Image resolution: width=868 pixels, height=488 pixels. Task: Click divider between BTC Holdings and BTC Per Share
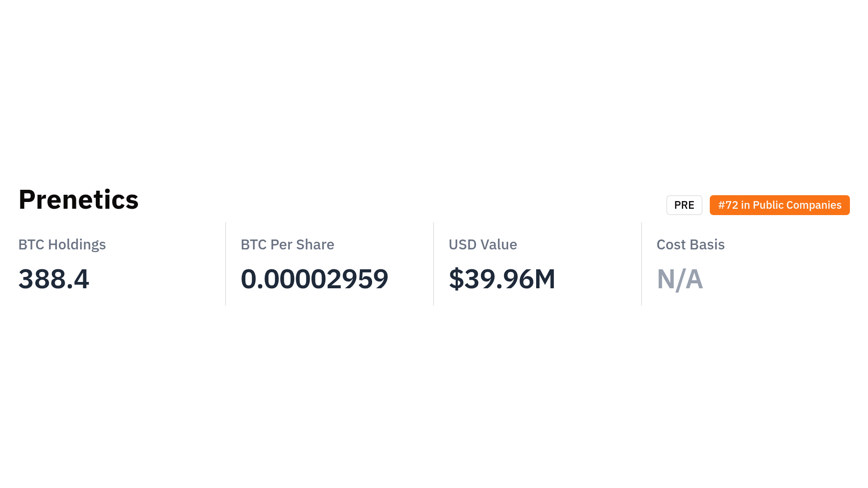226,264
